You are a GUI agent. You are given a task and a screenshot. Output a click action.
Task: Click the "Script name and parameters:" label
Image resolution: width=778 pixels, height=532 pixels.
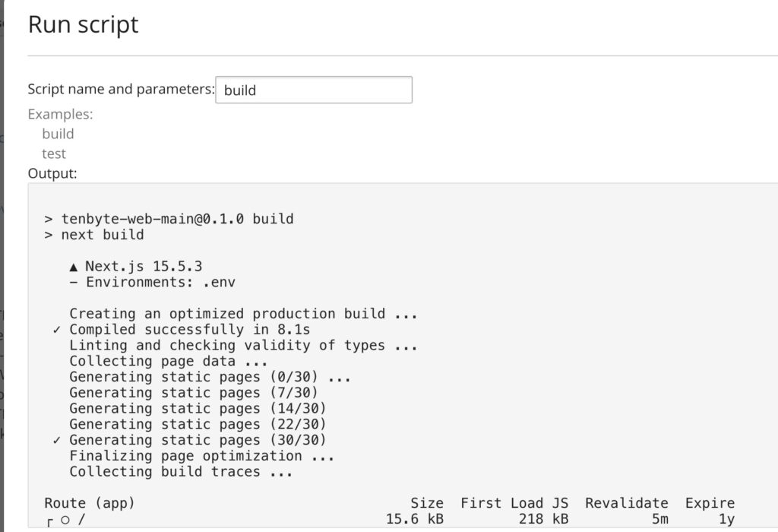[x=122, y=89]
